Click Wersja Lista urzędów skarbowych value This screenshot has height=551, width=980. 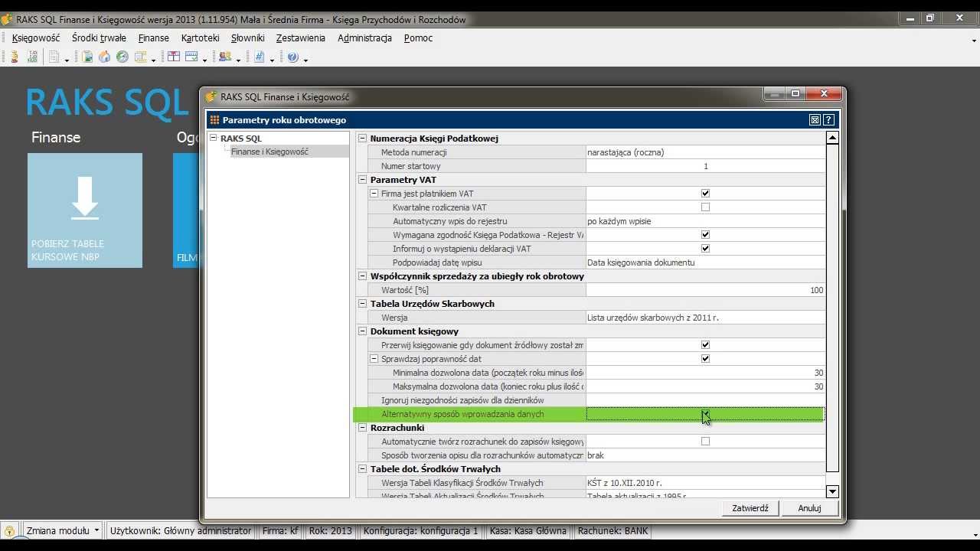click(x=705, y=318)
